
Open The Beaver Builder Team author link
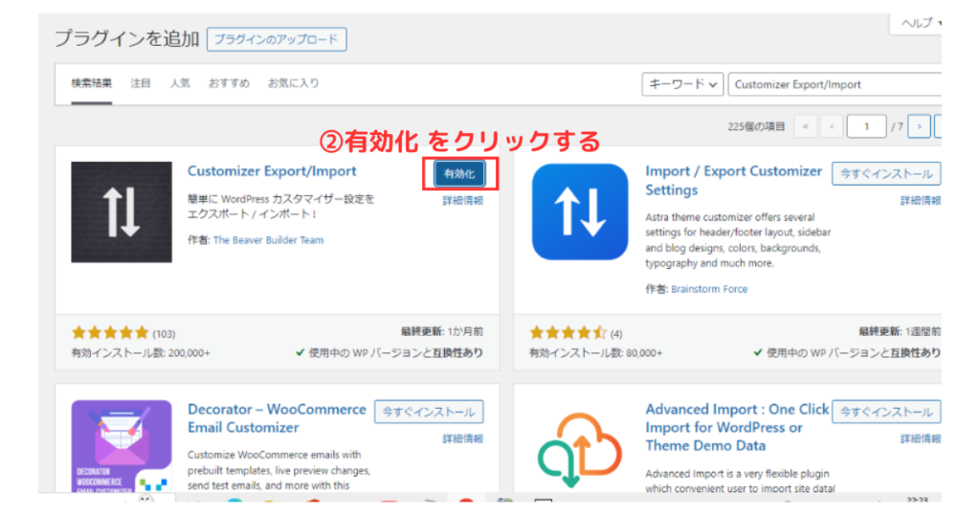click(x=268, y=240)
